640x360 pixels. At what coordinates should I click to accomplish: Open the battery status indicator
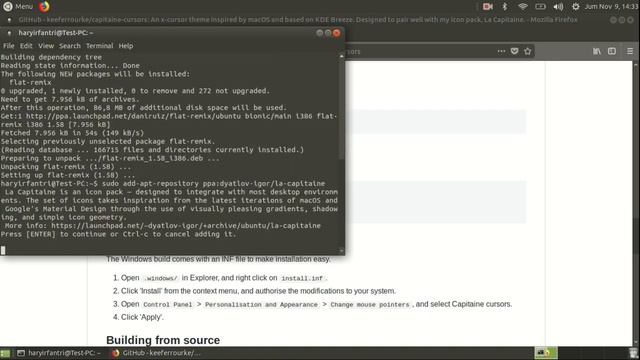(540, 7)
